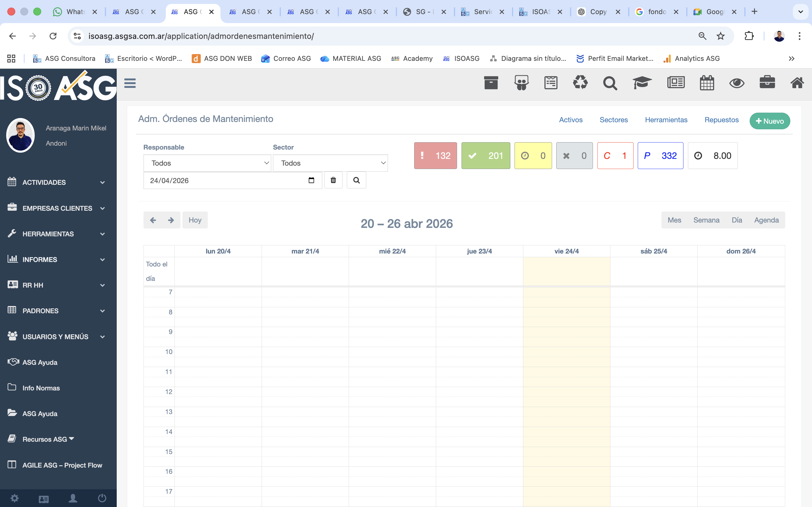Click the eye icon in top toolbar
This screenshot has height=507, width=812.
pos(737,83)
